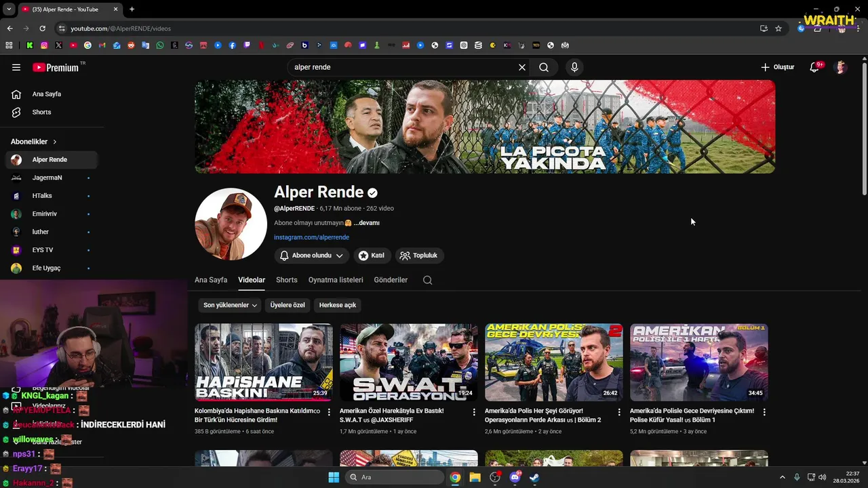Open instagram.com/alperrende link

point(311,237)
